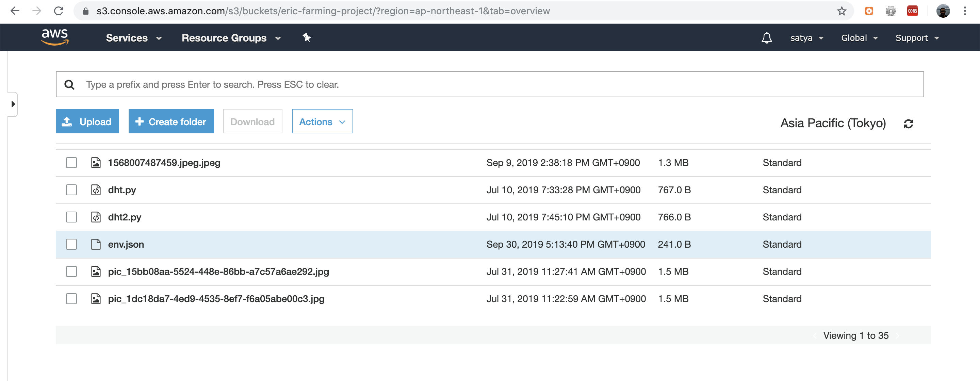Image resolution: width=980 pixels, height=381 pixels.
Task: Open the Resource Groups menu
Action: tap(231, 38)
